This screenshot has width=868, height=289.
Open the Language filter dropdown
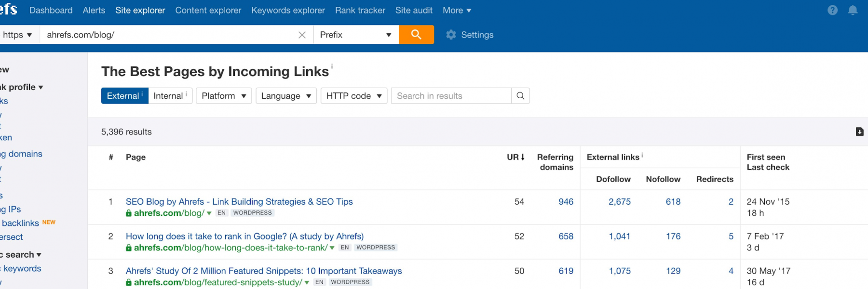click(286, 96)
